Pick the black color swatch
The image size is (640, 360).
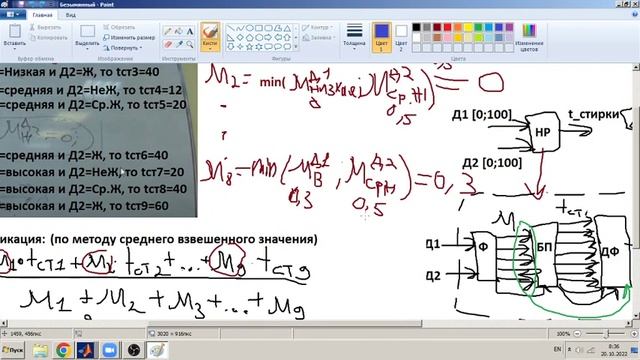(416, 27)
